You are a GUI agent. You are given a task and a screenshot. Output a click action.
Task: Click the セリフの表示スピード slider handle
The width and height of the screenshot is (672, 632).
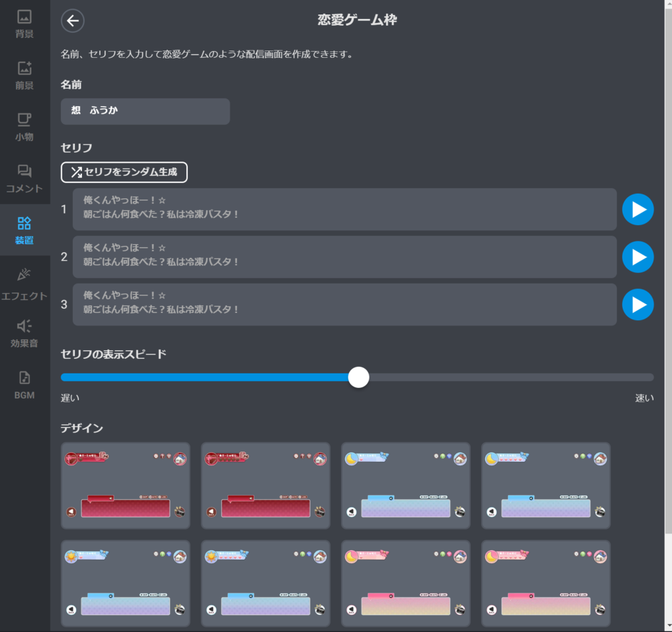coord(358,377)
